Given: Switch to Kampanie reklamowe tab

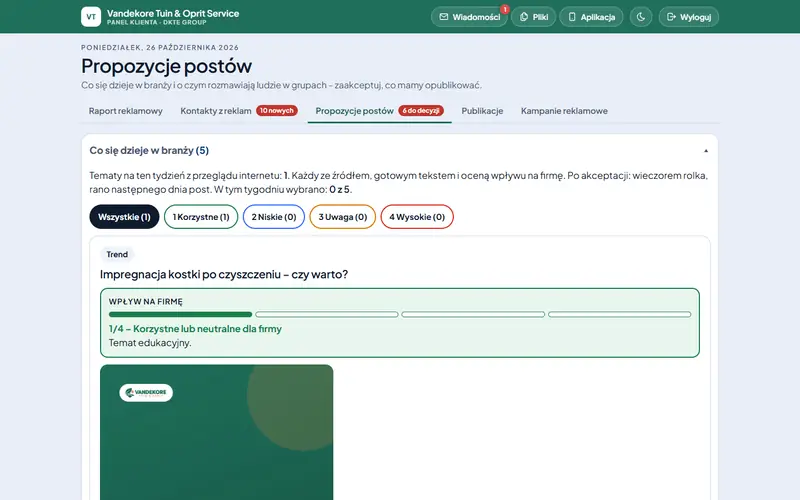Looking at the screenshot, I should click(x=564, y=111).
